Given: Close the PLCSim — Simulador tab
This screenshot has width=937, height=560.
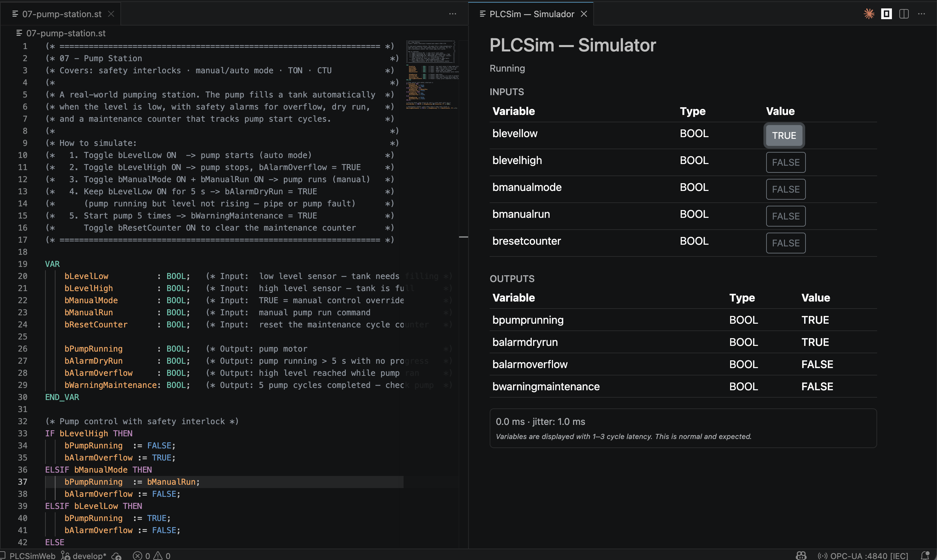Looking at the screenshot, I should pos(584,14).
